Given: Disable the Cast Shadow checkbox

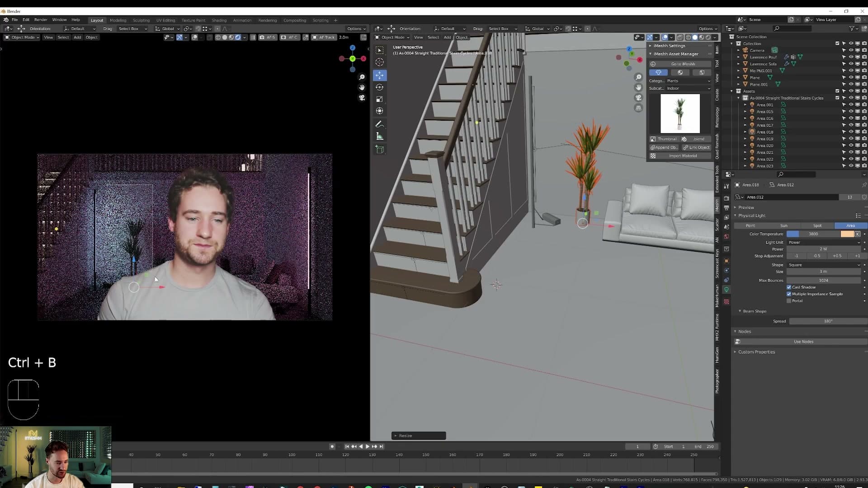Looking at the screenshot, I should (789, 287).
